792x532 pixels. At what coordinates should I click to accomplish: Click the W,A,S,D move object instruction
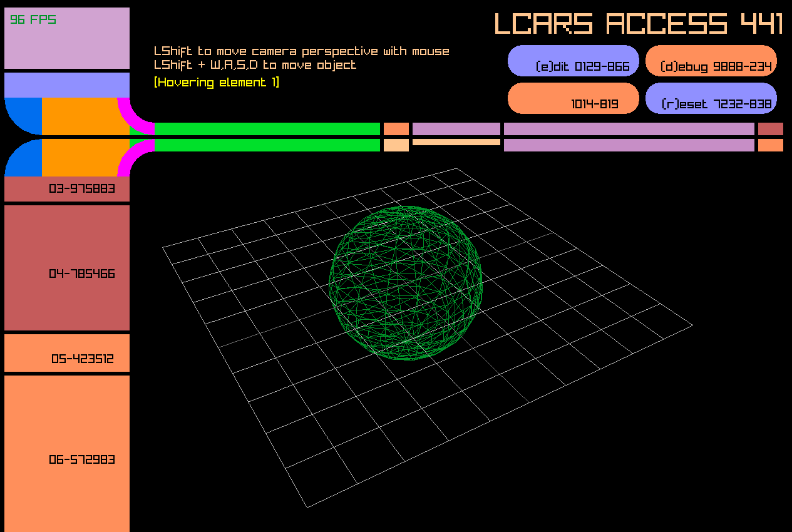(255, 65)
